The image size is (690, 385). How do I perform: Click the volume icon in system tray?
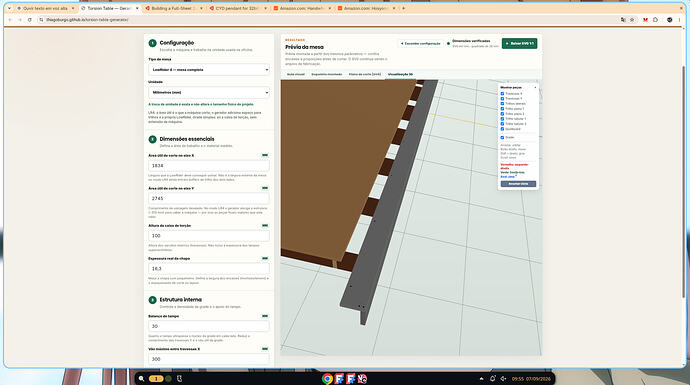[503, 378]
